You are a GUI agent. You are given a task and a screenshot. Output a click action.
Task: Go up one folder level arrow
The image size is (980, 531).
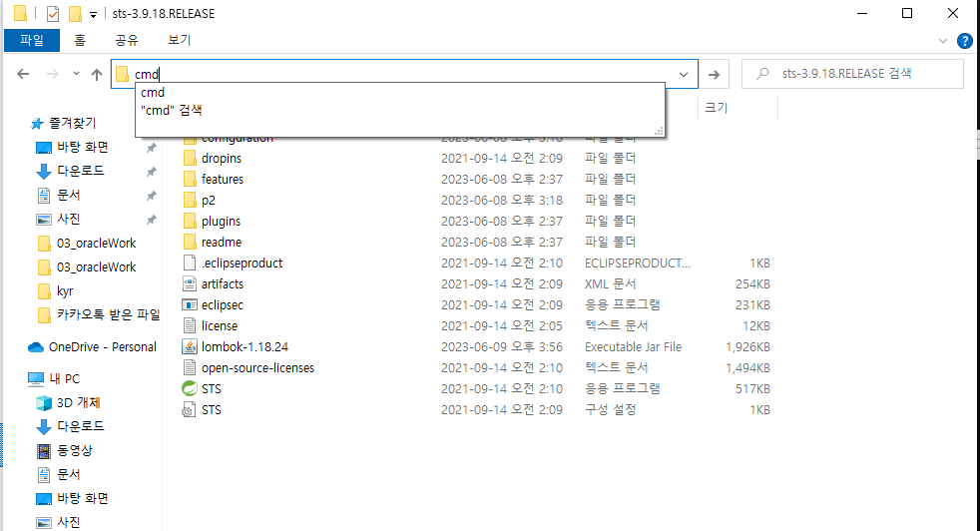pos(96,75)
